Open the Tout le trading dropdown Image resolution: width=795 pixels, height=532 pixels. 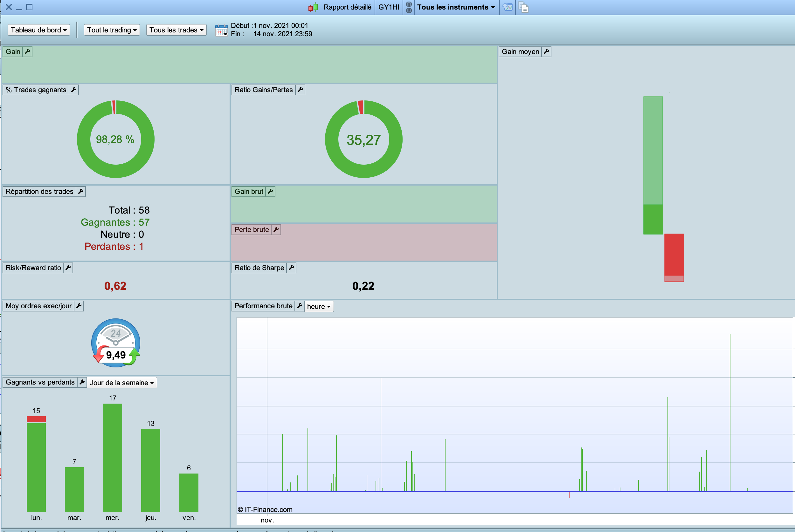(x=112, y=30)
